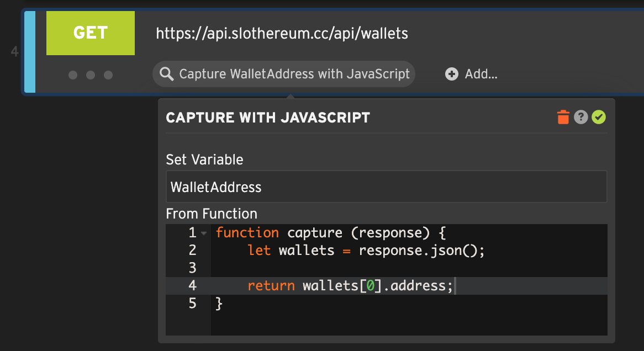Click the GET method button
Screen dimensions: 644x351
point(91,33)
